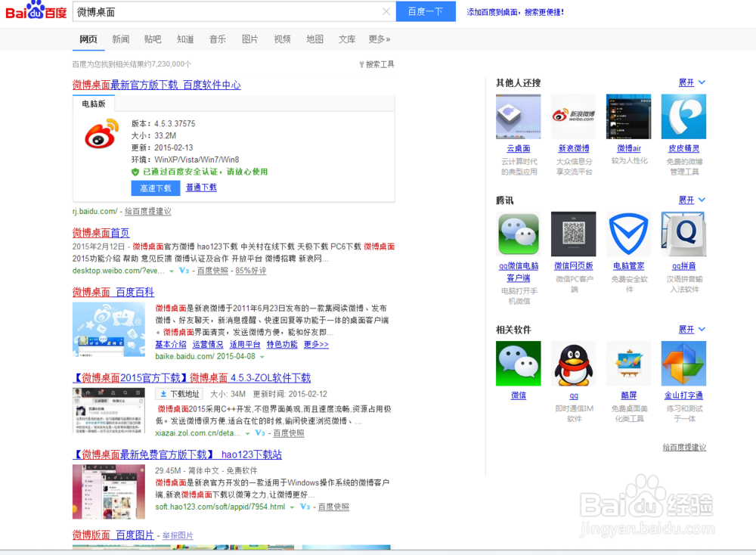This screenshot has height=555, width=756.
Task: Expand the 相关软件 section with 展开
Action: (x=692, y=330)
